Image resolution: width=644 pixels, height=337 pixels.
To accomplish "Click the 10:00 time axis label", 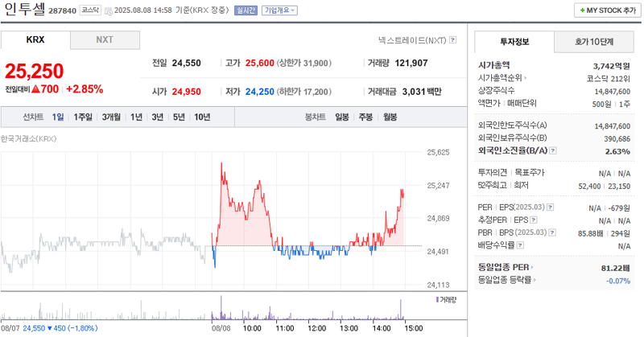I will pos(252,328).
